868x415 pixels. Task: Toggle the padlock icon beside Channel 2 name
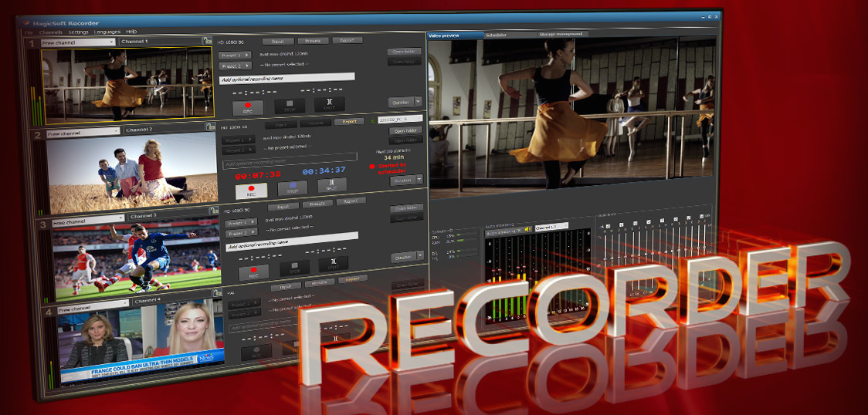click(210, 127)
